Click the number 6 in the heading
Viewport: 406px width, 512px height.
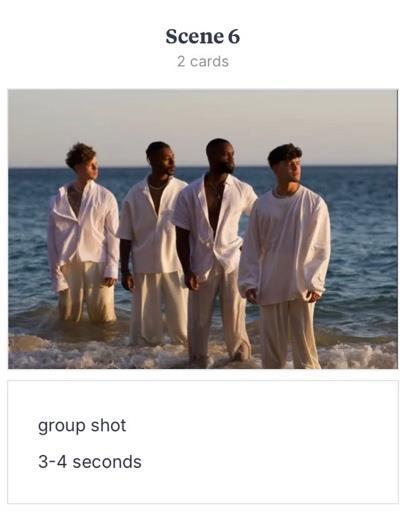pos(234,36)
